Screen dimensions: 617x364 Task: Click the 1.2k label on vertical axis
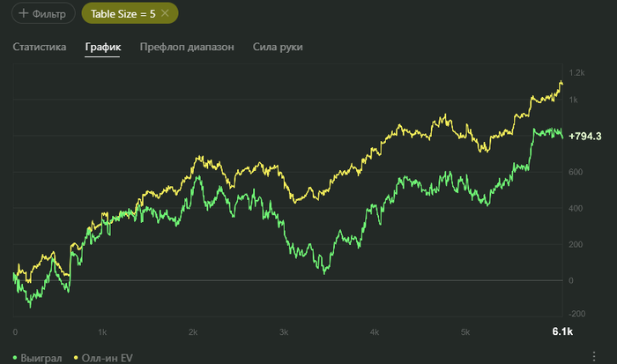click(x=576, y=72)
